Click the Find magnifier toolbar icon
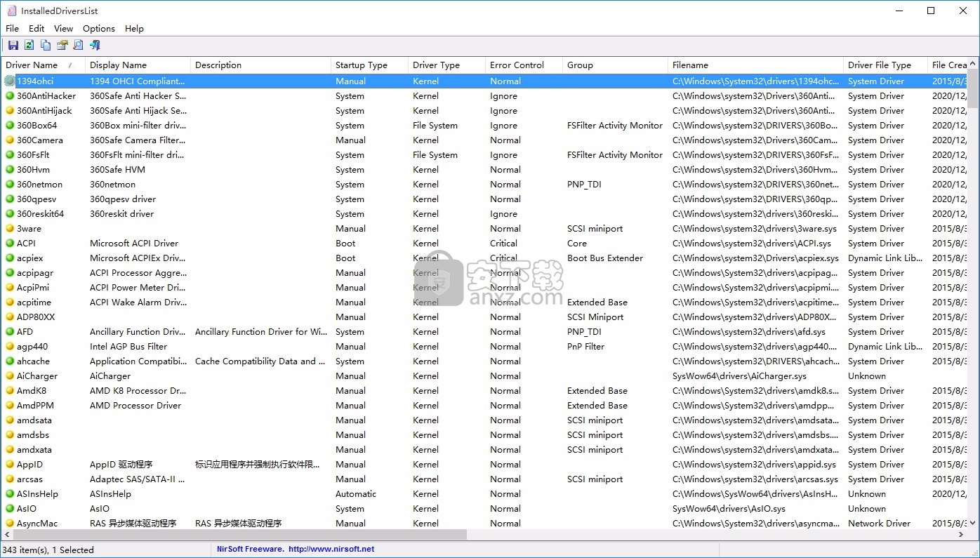The width and height of the screenshot is (980, 558). [78, 45]
